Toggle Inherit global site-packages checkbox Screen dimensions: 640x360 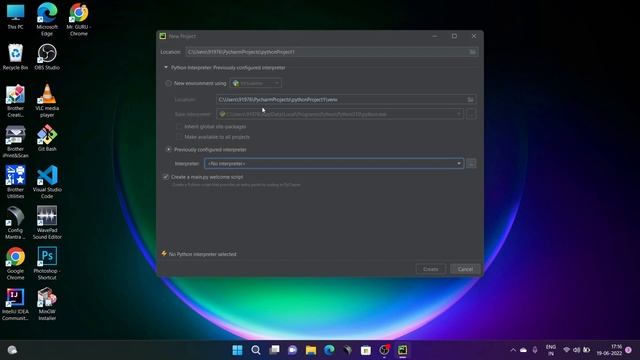pos(179,127)
